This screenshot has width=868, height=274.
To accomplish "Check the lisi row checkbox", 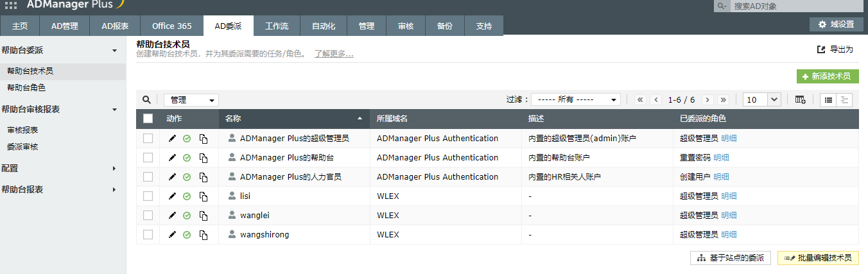I will (148, 196).
